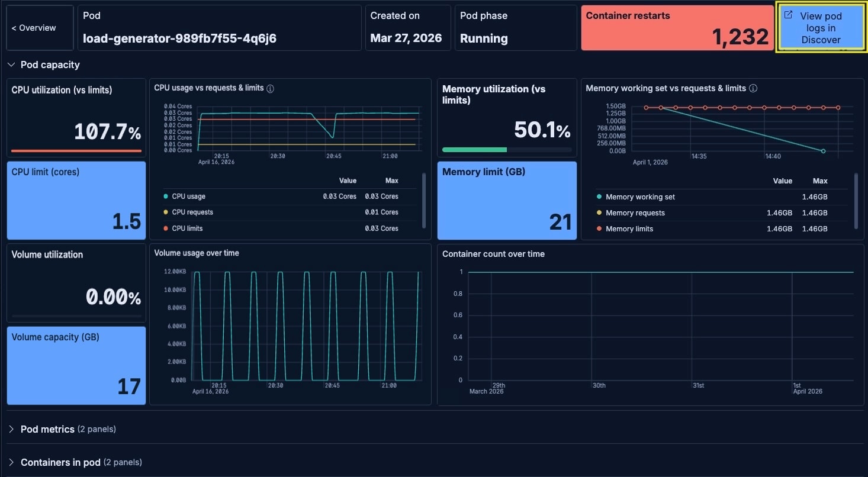Click the green Memory utilization progress bar
The width and height of the screenshot is (868, 477).
click(x=474, y=149)
